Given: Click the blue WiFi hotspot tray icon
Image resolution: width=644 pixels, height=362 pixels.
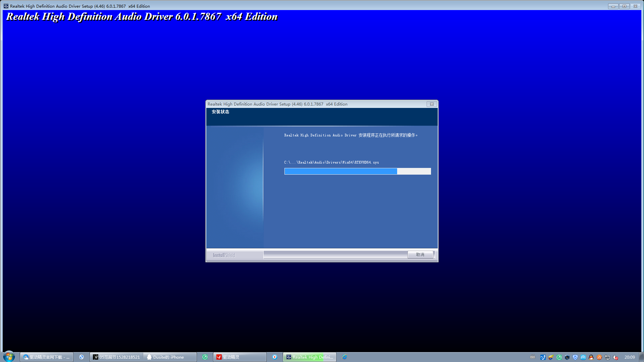Looking at the screenshot, I should click(583, 357).
